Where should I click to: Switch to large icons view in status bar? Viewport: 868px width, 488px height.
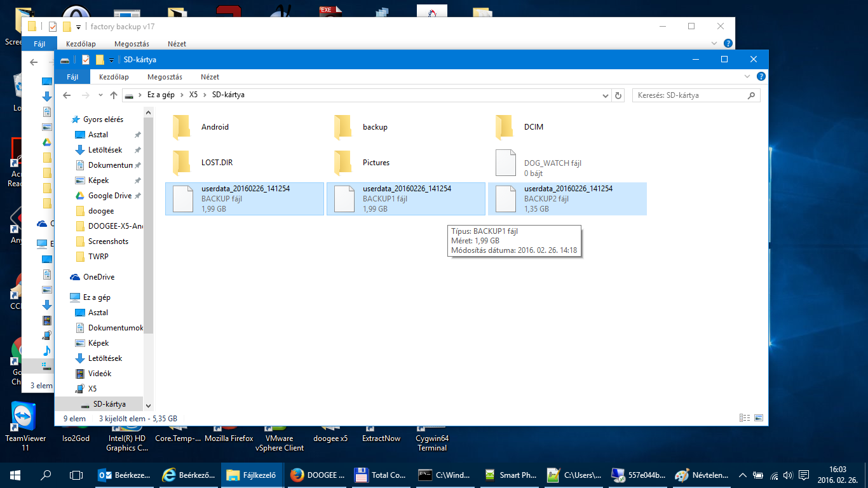[x=757, y=418]
